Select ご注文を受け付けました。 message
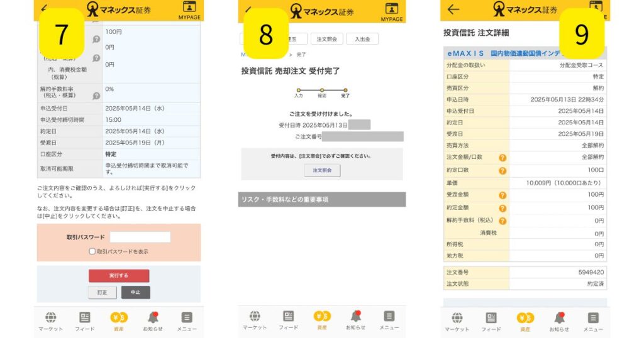The height and width of the screenshot is (338, 644). [x=321, y=114]
